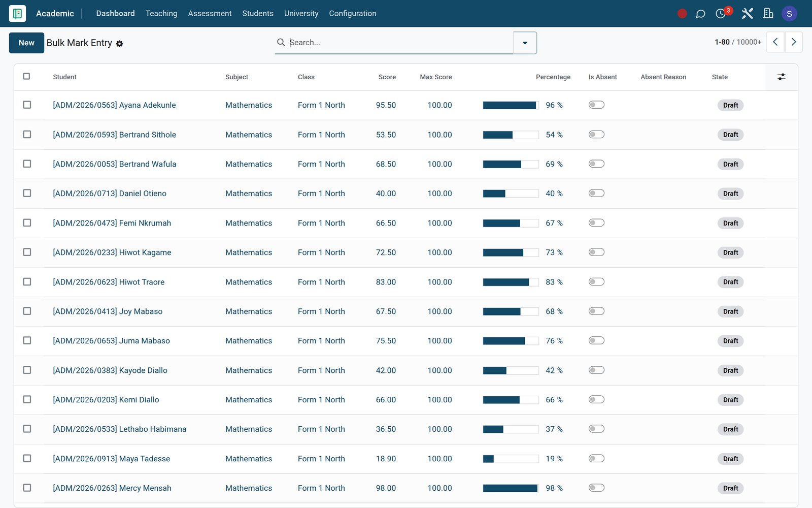
Task: Click Mathematics cell in Kemi Diallo row
Action: (249, 400)
